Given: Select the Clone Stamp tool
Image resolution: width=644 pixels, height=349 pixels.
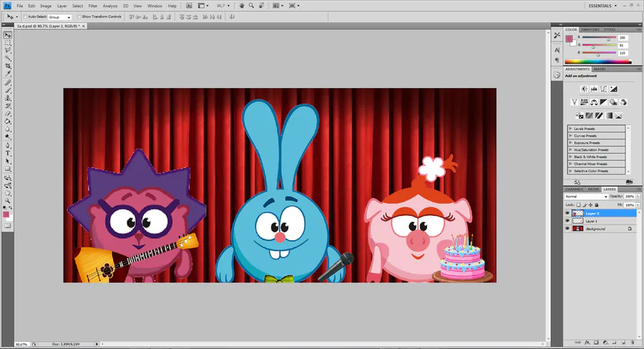Looking at the screenshot, I should [x=8, y=98].
